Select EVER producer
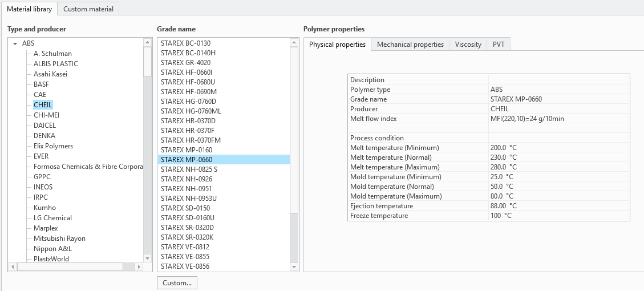Image resolution: width=644 pixels, height=291 pixels. (41, 156)
